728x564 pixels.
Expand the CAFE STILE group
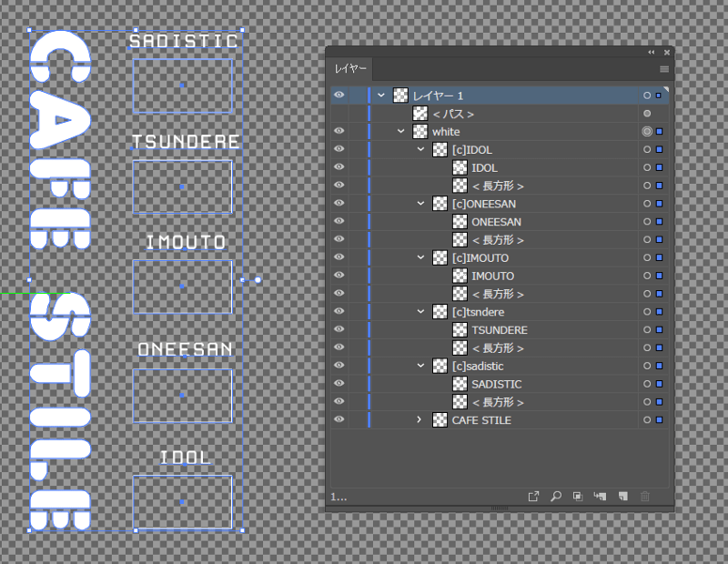pyautogui.click(x=420, y=420)
